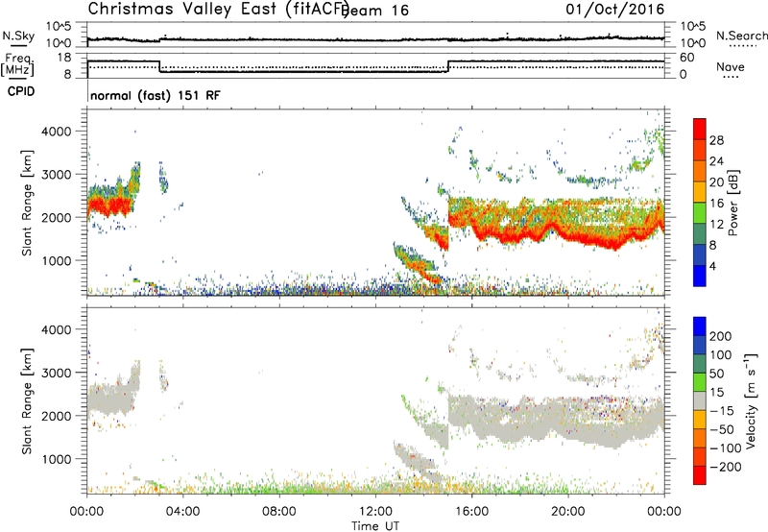This screenshot has width=768, height=532.
Task: Click the '12' tick on Power colorbar
Action: pos(716,225)
